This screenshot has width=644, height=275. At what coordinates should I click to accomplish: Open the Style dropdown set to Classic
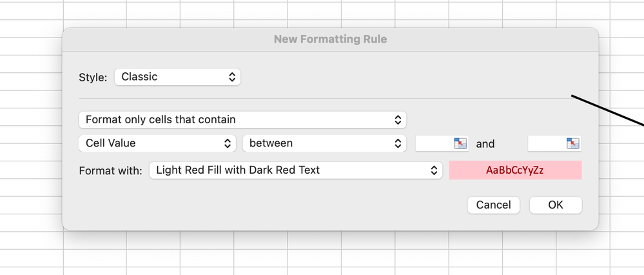click(x=177, y=77)
